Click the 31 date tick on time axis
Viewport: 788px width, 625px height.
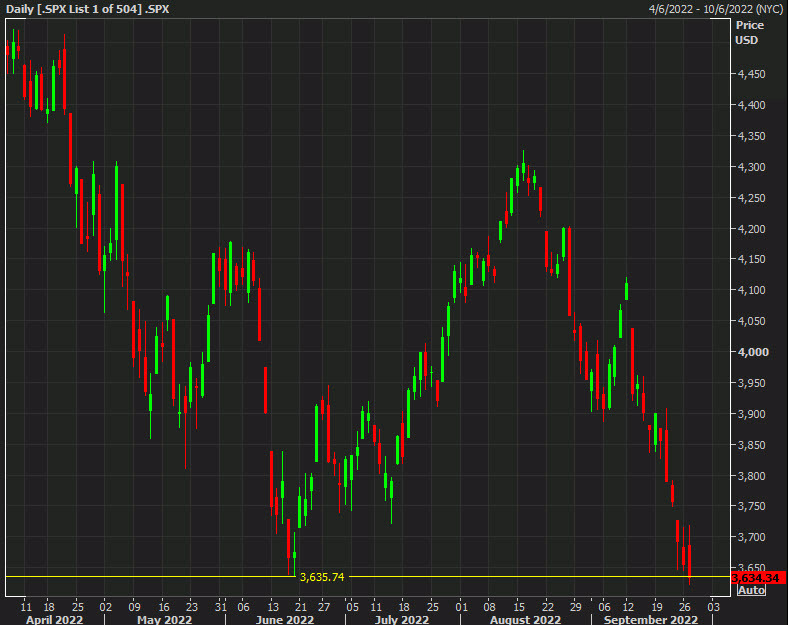tap(221, 607)
